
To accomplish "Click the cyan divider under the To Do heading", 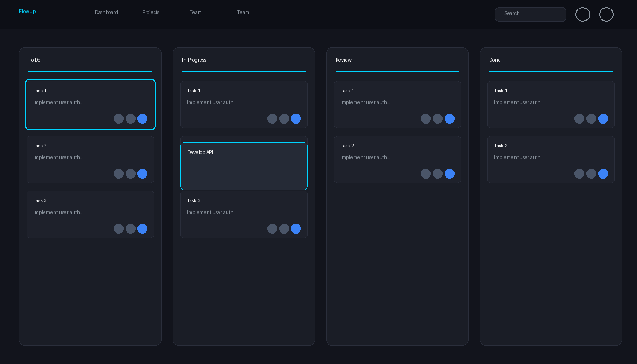I will 90,72.
